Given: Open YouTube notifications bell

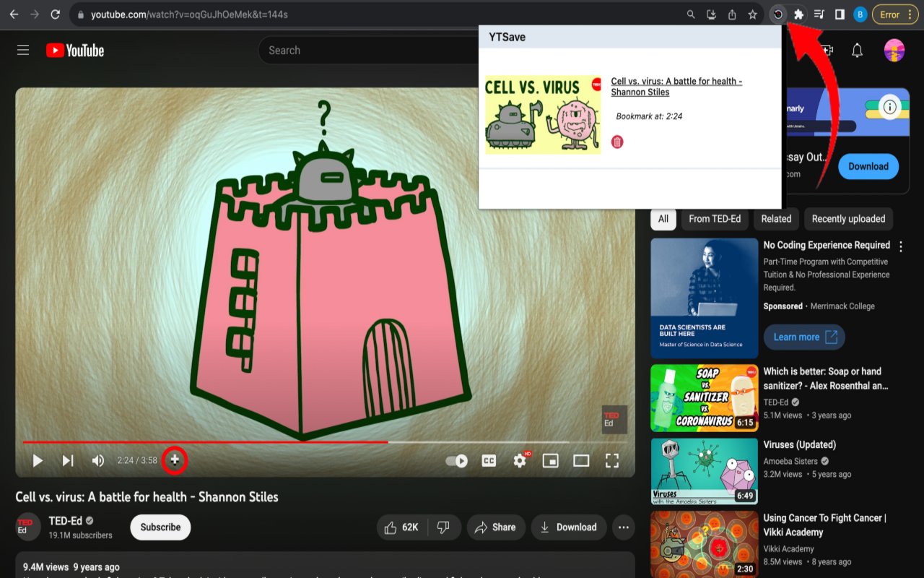Looking at the screenshot, I should 857,50.
